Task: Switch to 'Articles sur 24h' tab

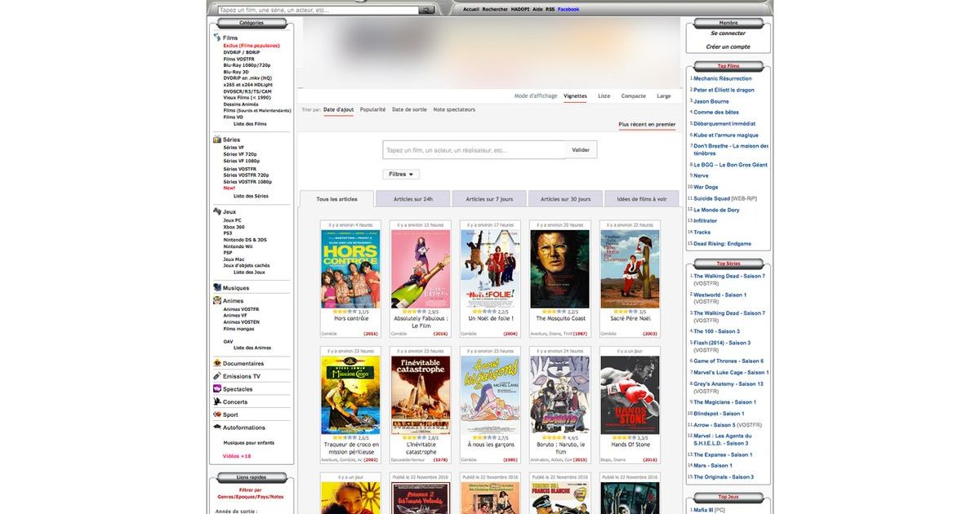Action: tap(412, 199)
